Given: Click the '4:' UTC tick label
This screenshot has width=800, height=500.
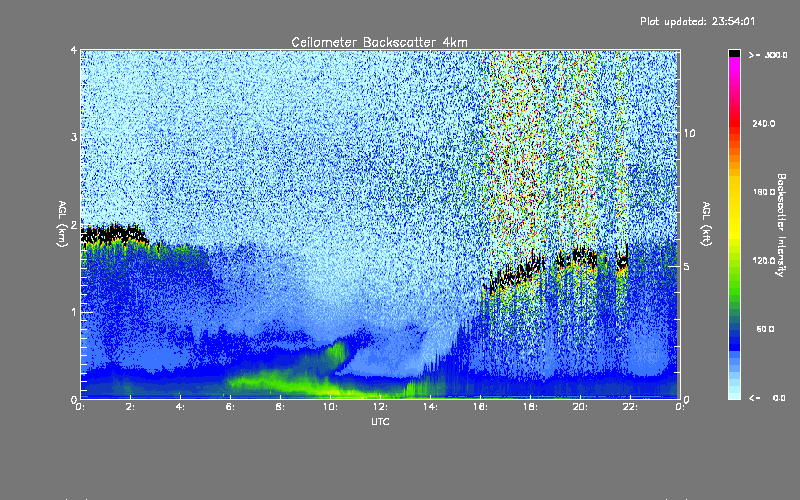Looking at the screenshot, I should (180, 407).
